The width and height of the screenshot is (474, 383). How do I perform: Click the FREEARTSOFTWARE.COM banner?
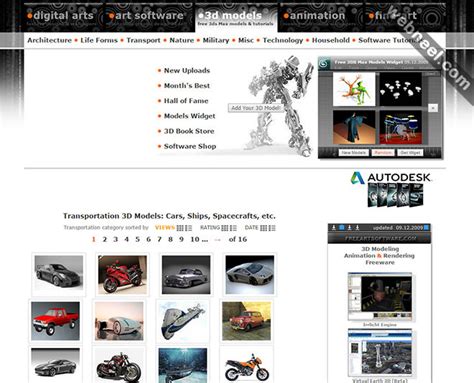[x=379, y=238]
